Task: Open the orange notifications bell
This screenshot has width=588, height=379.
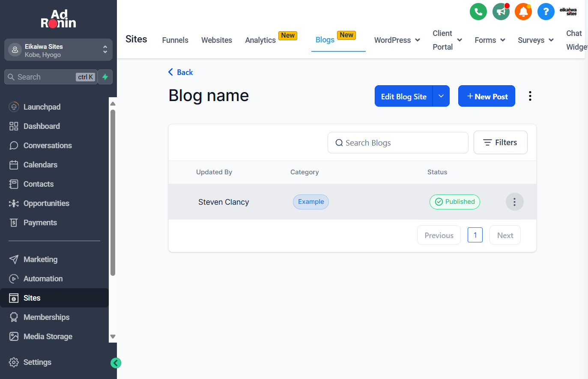Action: (523, 12)
